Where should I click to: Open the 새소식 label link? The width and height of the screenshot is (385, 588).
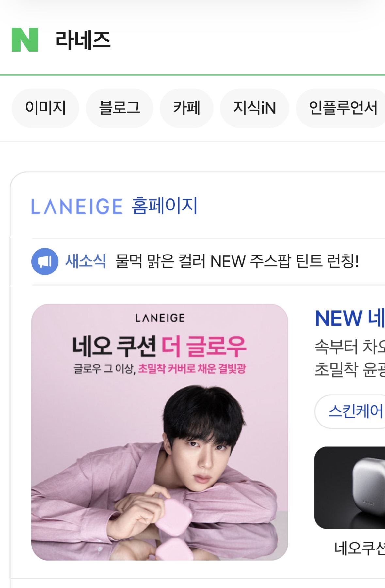[86, 261]
